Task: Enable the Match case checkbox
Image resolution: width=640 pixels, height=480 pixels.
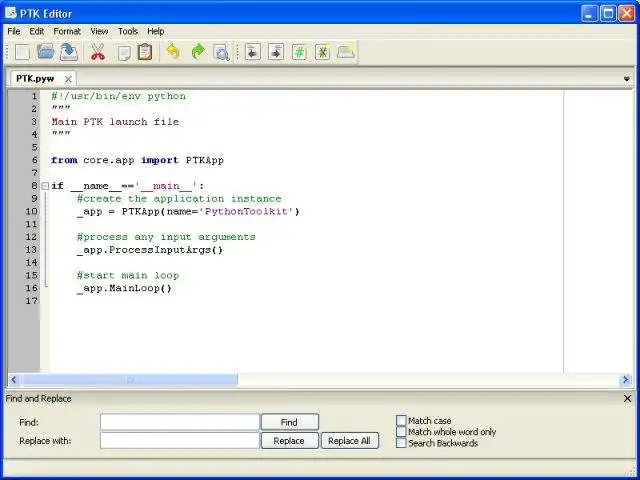Action: [401, 420]
